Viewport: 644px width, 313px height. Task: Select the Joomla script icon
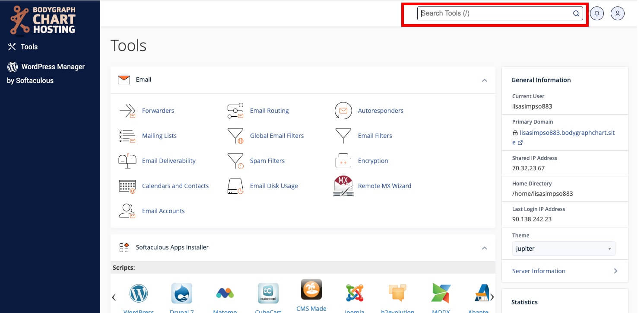(355, 294)
